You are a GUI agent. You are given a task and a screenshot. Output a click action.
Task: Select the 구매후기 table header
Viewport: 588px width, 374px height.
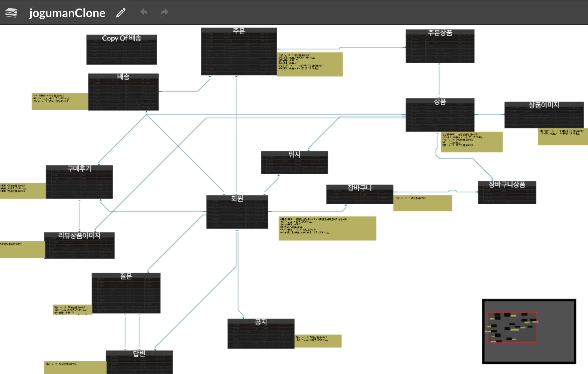(x=79, y=168)
